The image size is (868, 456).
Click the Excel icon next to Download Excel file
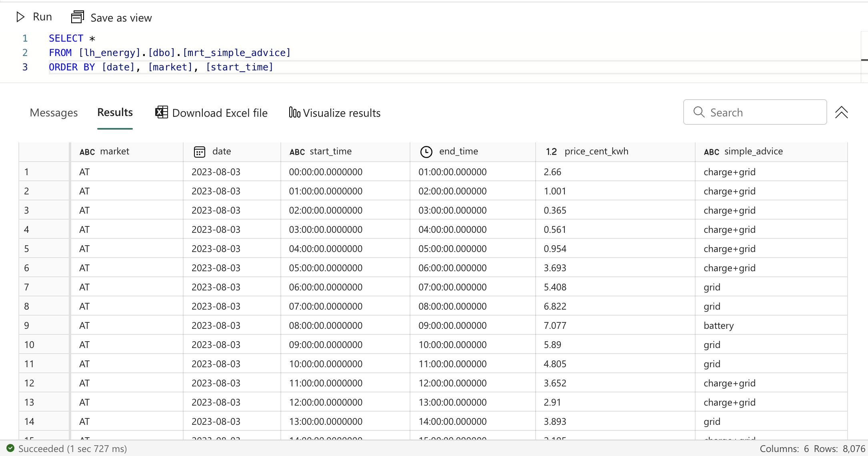click(x=161, y=112)
